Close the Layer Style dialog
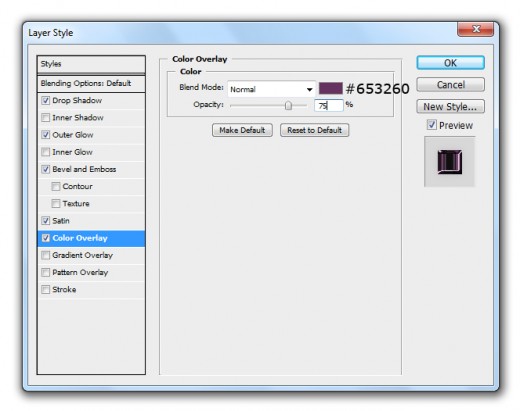520x411 pixels. [476, 29]
